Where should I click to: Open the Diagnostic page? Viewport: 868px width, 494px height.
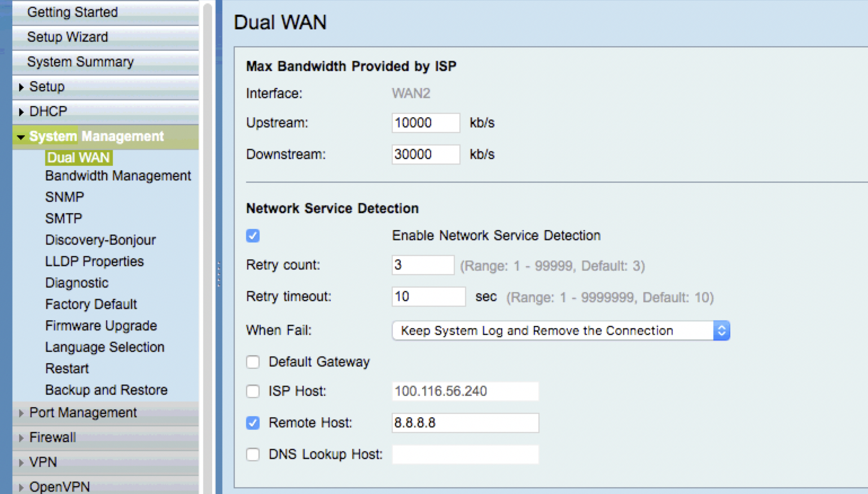click(x=77, y=283)
